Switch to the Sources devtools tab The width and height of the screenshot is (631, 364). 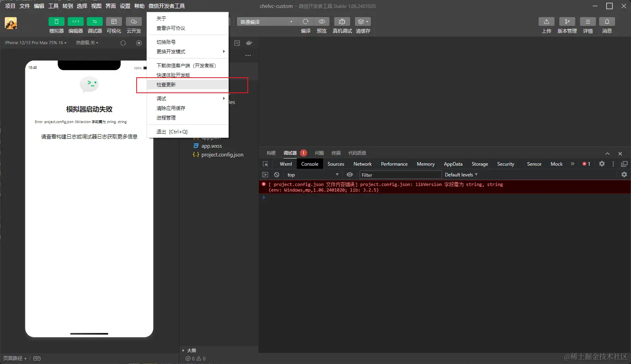pos(336,164)
